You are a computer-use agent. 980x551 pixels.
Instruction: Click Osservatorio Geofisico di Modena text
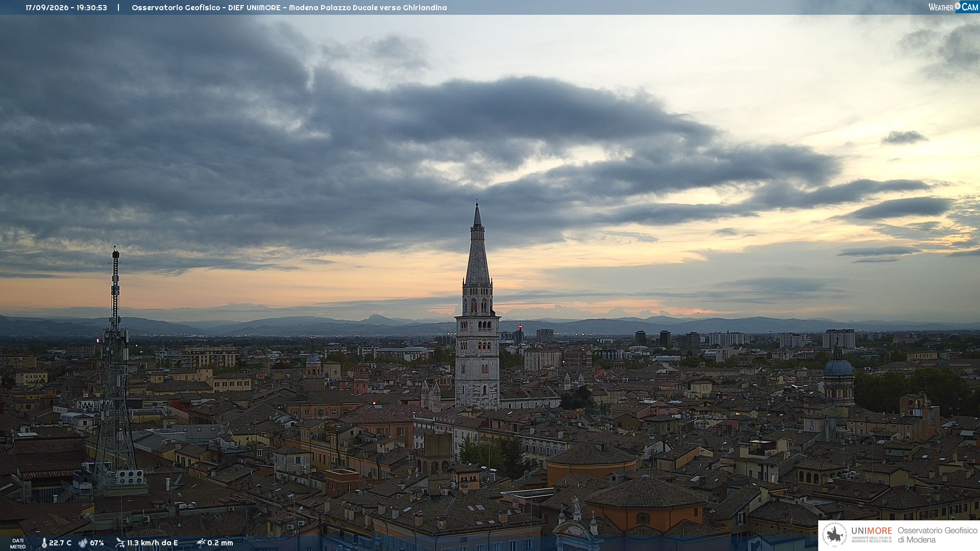(937, 535)
